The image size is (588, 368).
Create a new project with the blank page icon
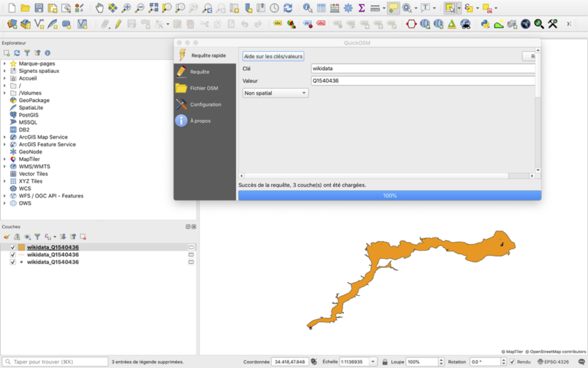tap(12, 8)
